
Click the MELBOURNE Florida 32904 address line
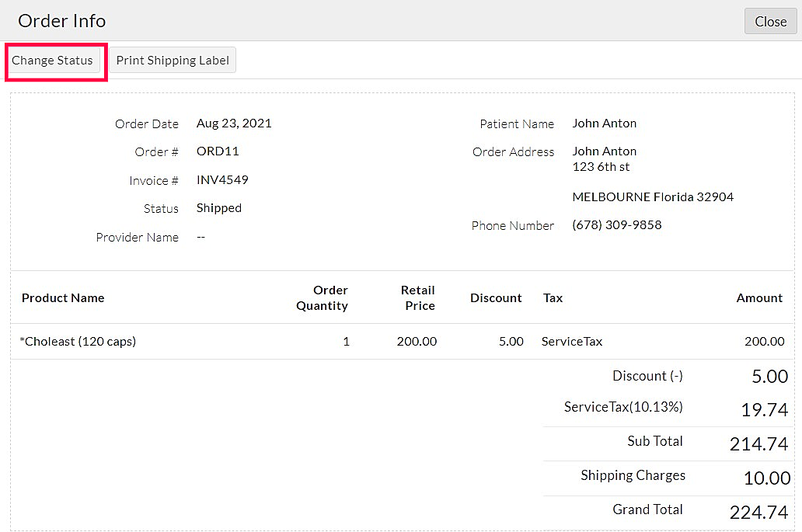click(x=653, y=197)
